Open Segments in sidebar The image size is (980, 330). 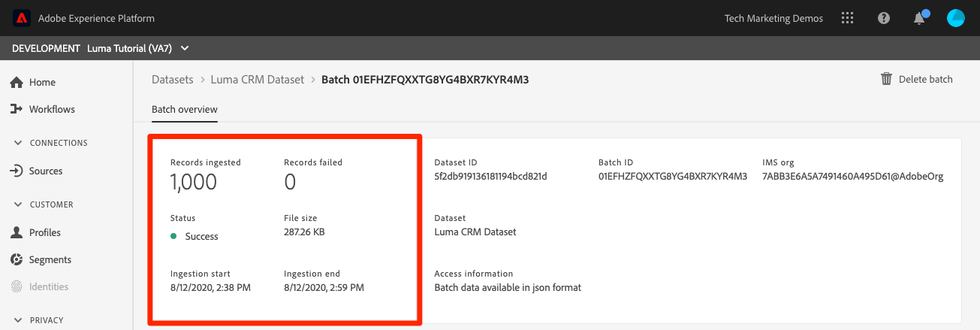(50, 259)
